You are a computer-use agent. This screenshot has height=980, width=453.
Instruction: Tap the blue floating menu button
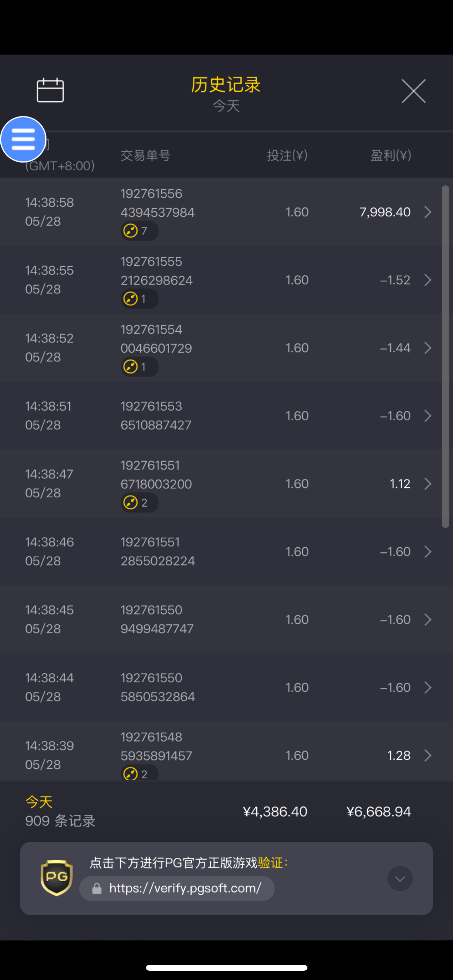(23, 139)
